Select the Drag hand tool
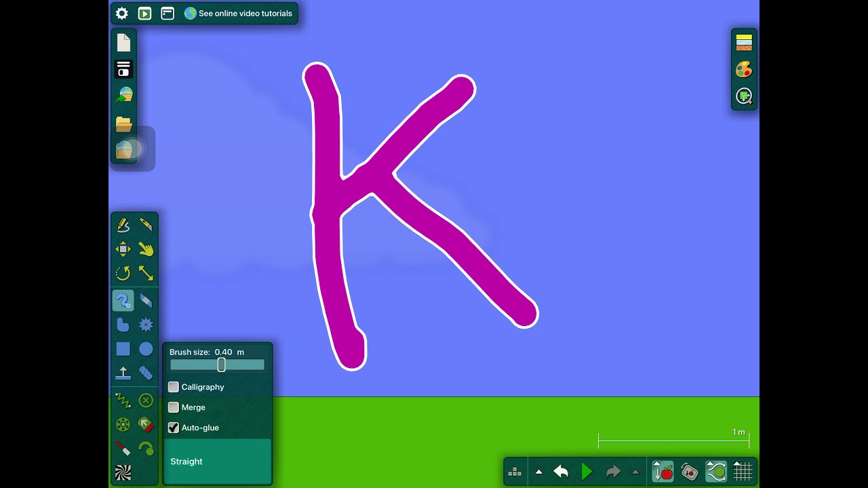The image size is (868, 488). pyautogui.click(x=146, y=249)
